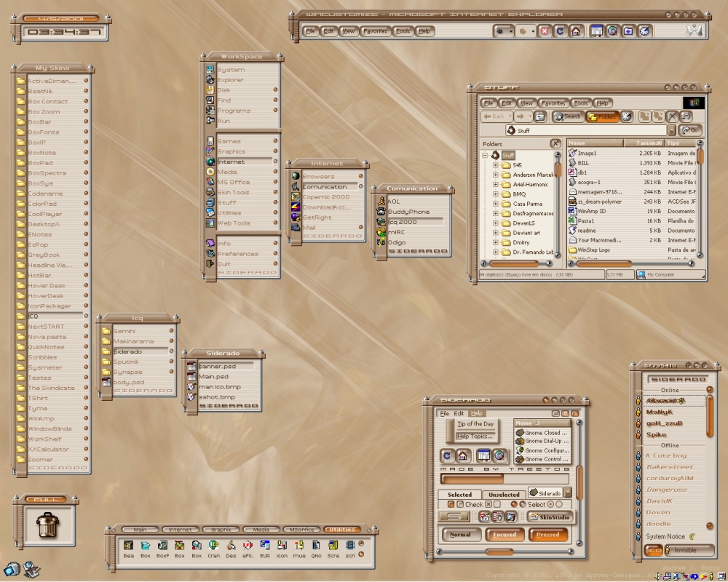This screenshot has width=728, height=582.
Task: Click the Focused button
Action: [505, 535]
